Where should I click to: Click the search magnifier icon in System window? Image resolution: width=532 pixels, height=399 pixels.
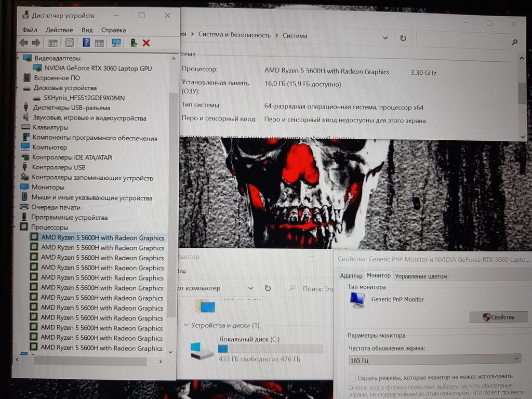[x=514, y=42]
